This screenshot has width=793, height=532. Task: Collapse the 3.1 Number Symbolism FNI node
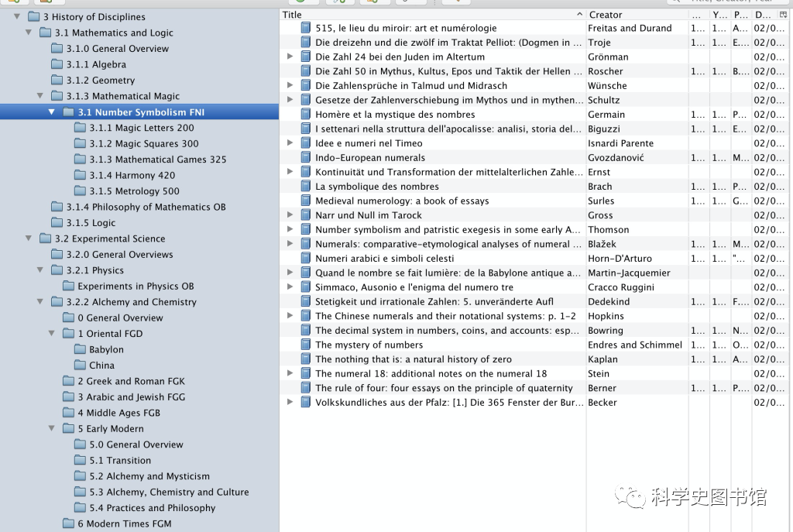click(52, 112)
